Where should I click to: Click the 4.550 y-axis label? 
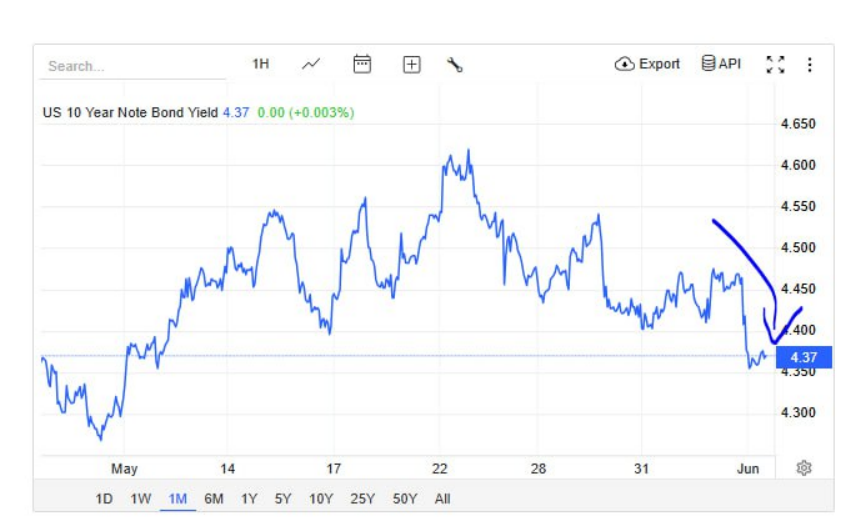click(x=798, y=207)
